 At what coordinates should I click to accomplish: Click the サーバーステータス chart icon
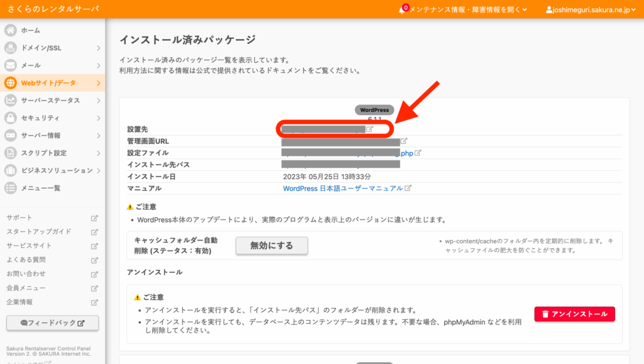[x=11, y=101]
